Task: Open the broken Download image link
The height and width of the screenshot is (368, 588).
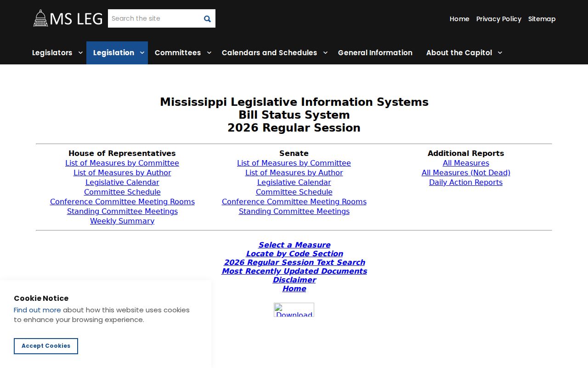Action: click(x=294, y=310)
